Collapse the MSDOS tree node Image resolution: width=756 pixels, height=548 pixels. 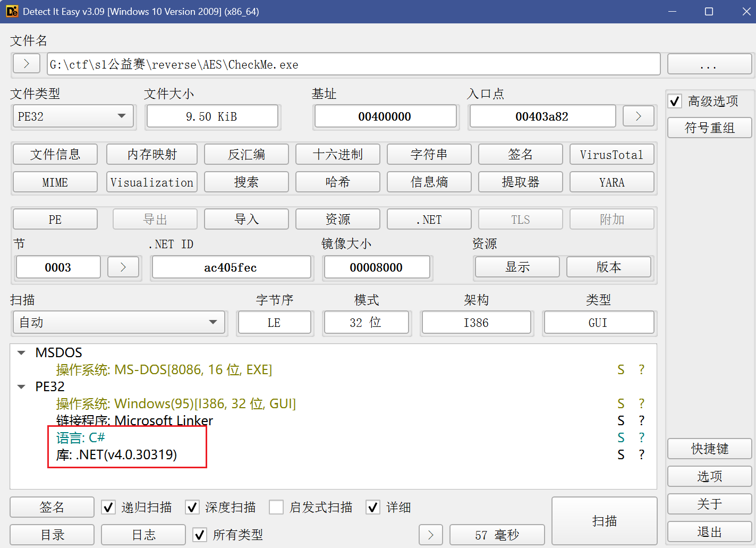[22, 353]
